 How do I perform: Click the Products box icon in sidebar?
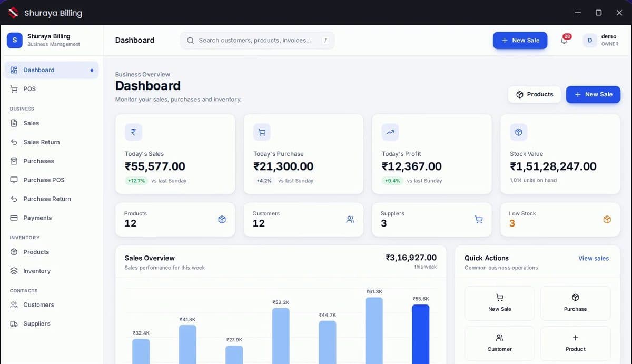click(x=14, y=252)
